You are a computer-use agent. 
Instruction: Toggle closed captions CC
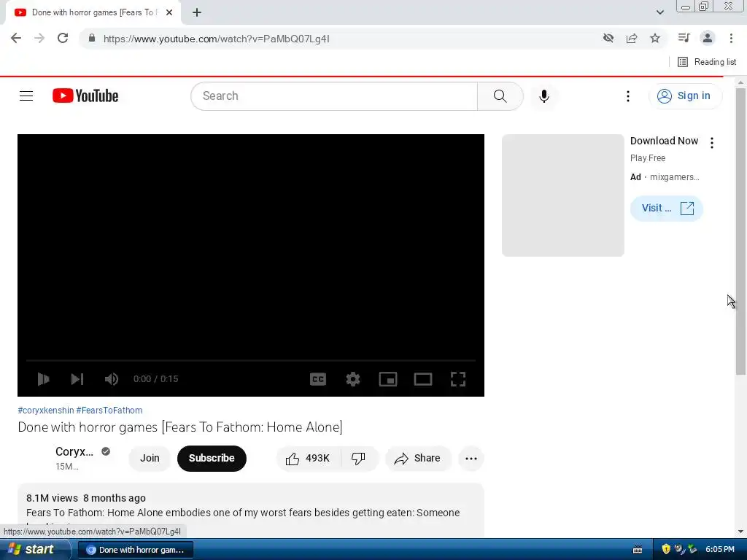(318, 379)
